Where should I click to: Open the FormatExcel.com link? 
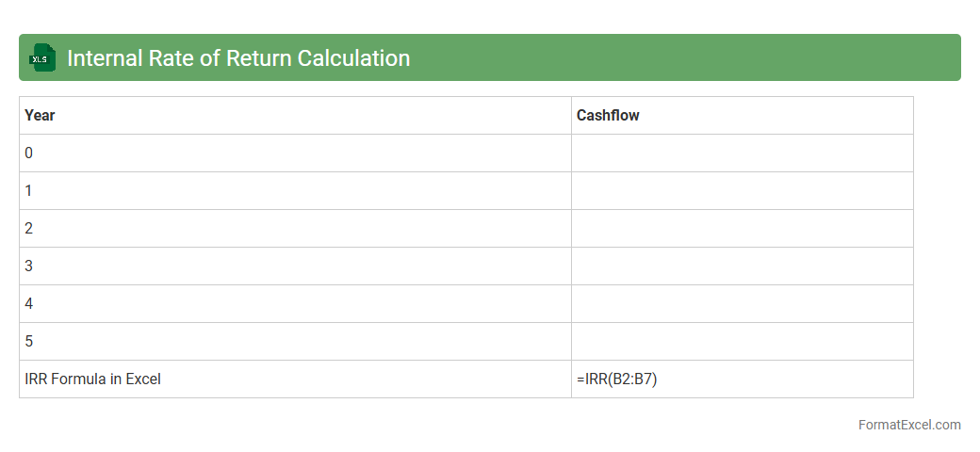pyautogui.click(x=908, y=425)
